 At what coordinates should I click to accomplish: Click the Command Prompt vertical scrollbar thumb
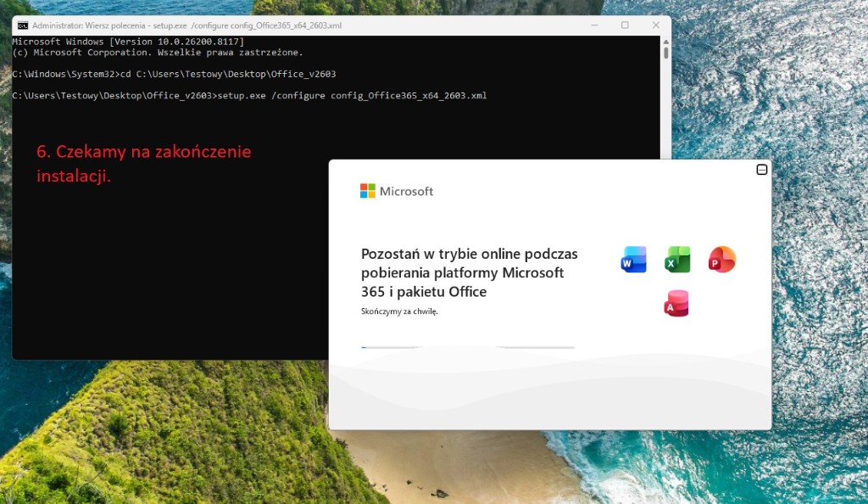pyautogui.click(x=665, y=53)
